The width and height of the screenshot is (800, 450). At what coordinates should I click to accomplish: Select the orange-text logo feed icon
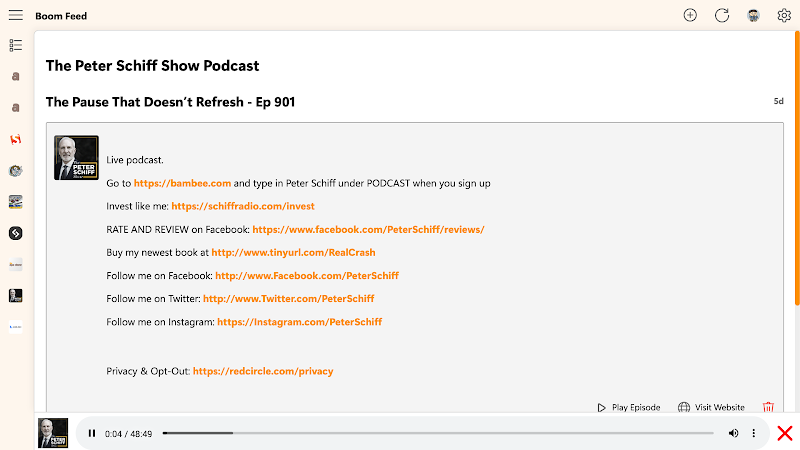click(x=16, y=264)
